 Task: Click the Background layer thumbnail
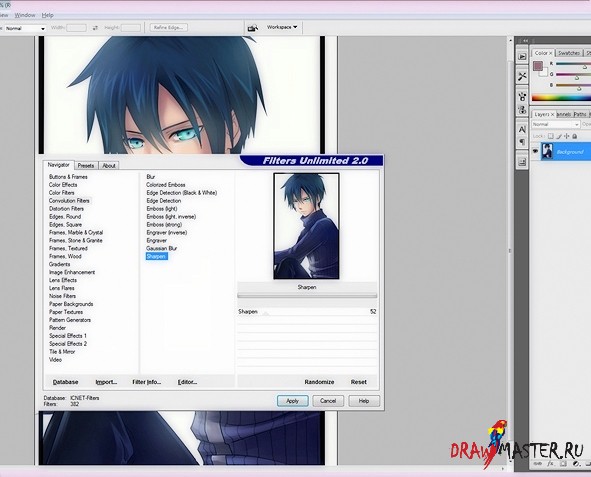click(547, 151)
